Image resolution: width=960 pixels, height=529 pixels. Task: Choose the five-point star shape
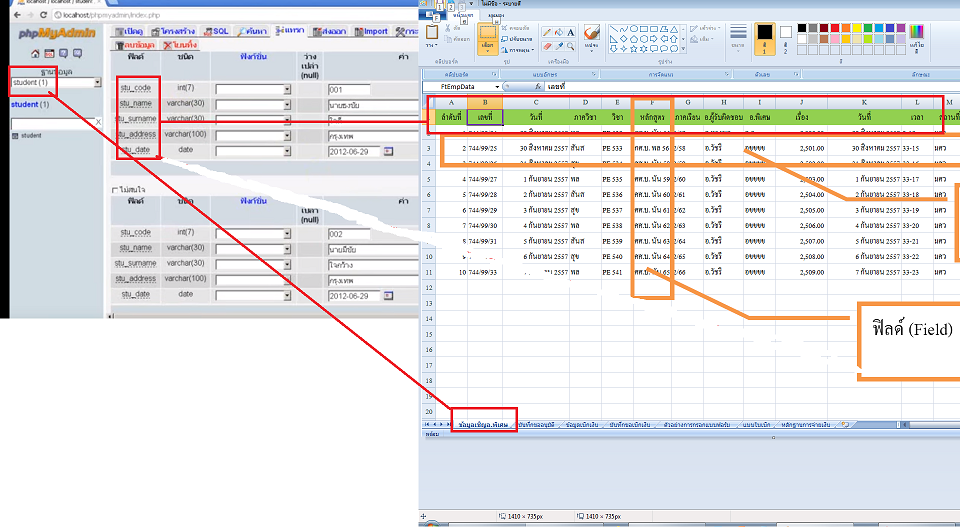634,48
